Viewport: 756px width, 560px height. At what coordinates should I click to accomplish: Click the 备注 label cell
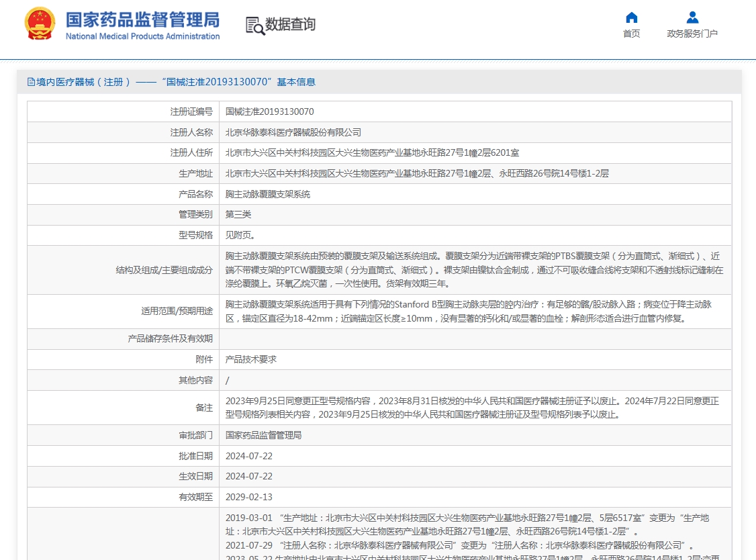tap(124, 408)
